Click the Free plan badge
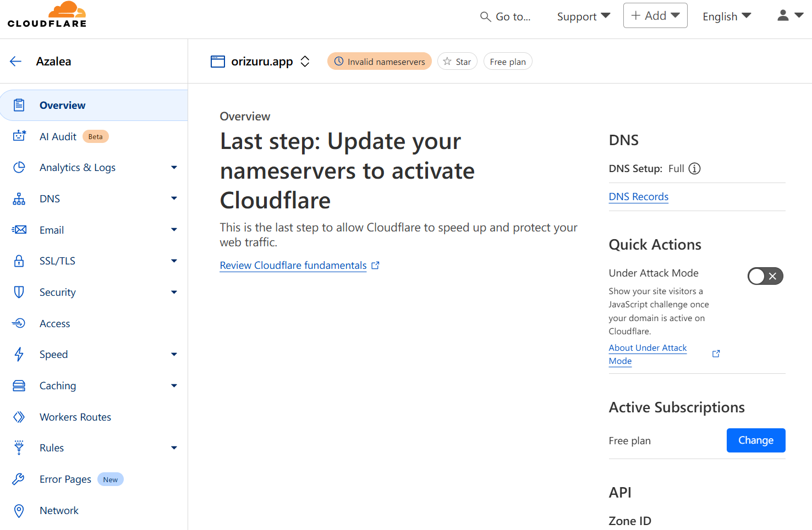The height and width of the screenshot is (530, 812). (x=508, y=62)
